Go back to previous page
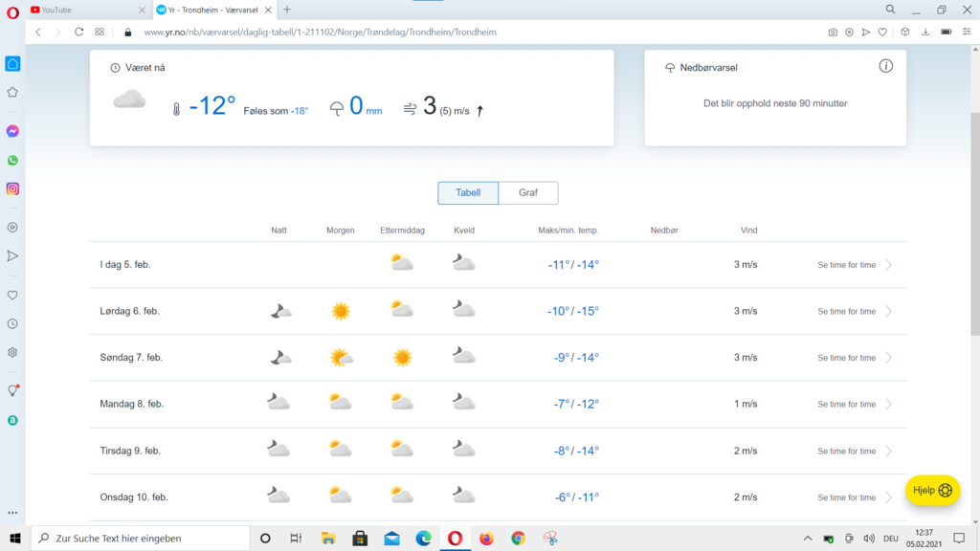Viewport: 980px width, 551px height. [38, 32]
